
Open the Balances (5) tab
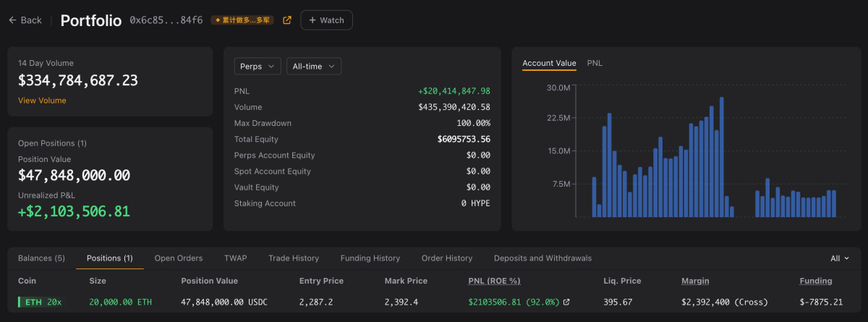click(41, 258)
